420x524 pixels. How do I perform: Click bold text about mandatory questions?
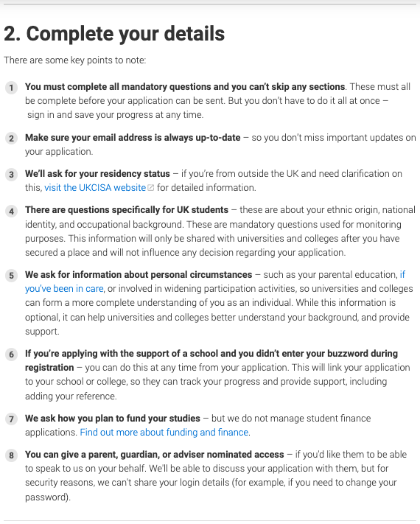click(185, 86)
